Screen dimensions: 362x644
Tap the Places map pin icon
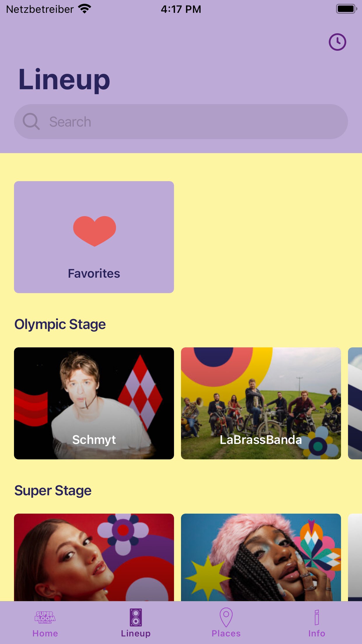226,617
